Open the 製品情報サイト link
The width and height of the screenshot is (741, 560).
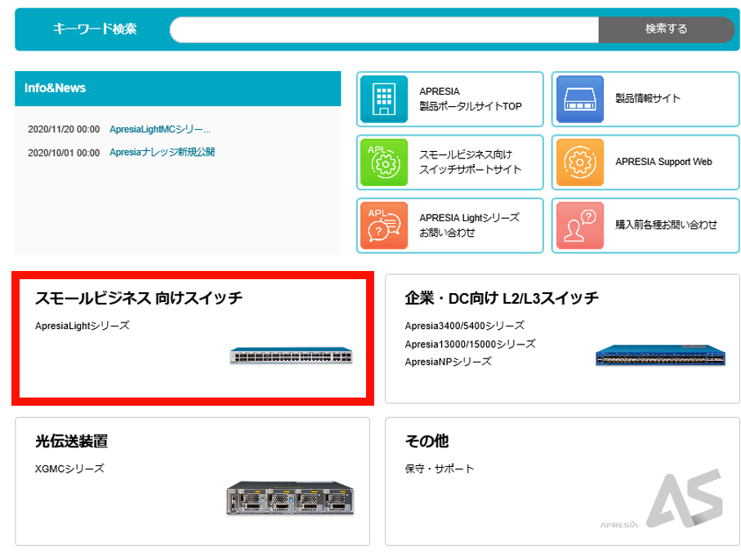pyautogui.click(x=645, y=99)
